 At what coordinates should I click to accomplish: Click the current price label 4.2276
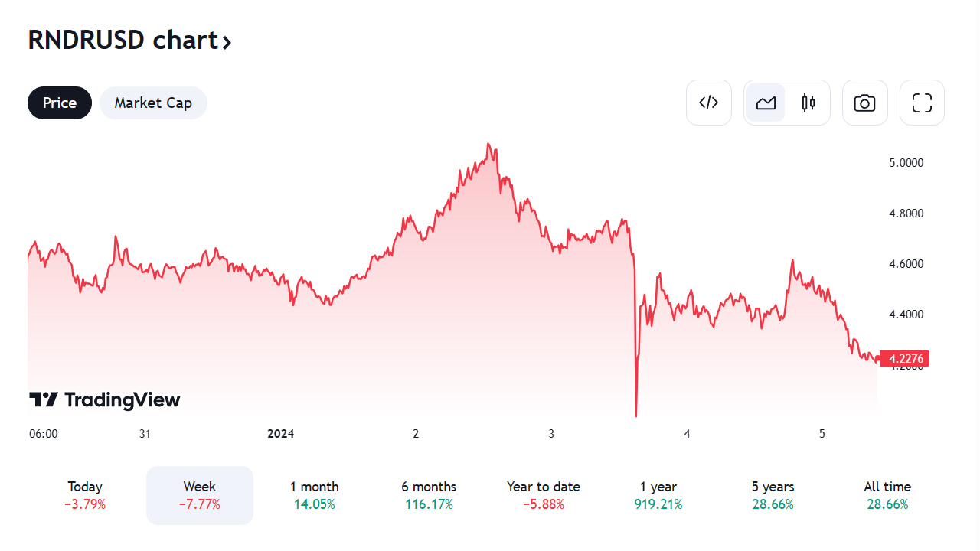point(906,358)
